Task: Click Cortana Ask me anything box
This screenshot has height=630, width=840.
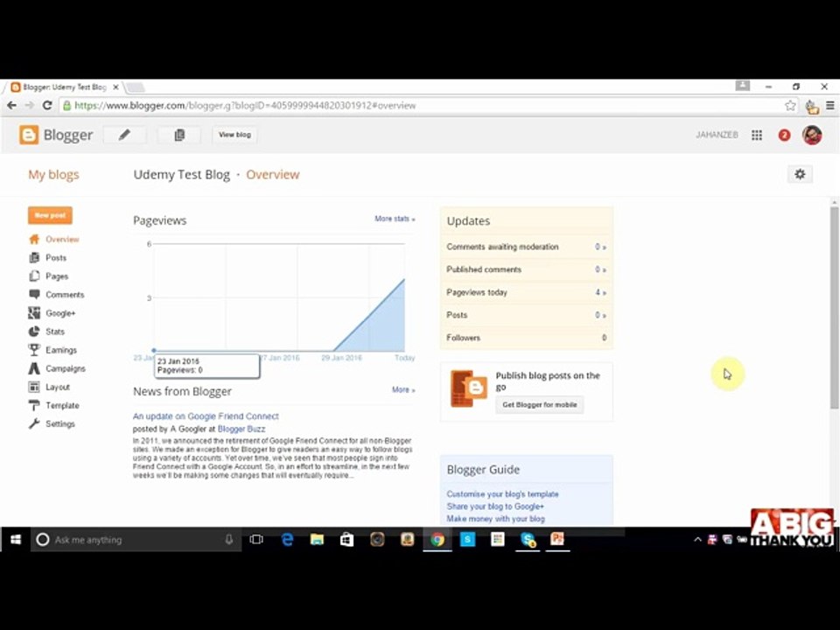Action: (x=136, y=540)
